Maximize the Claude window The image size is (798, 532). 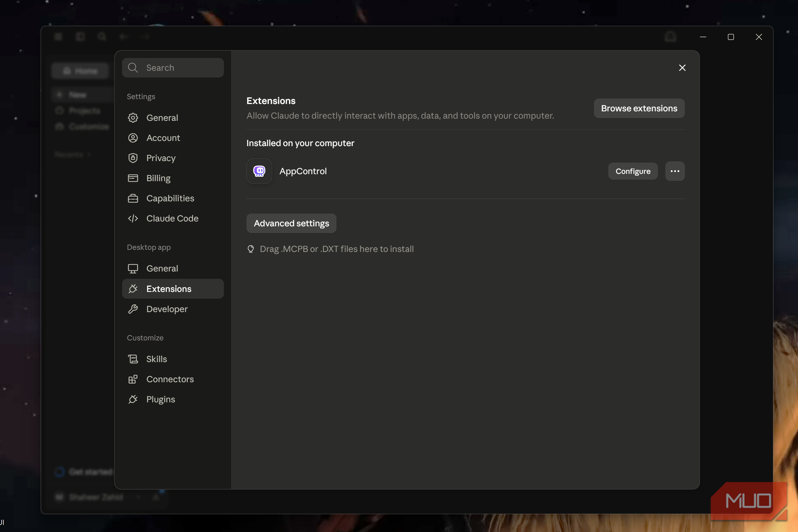(731, 37)
